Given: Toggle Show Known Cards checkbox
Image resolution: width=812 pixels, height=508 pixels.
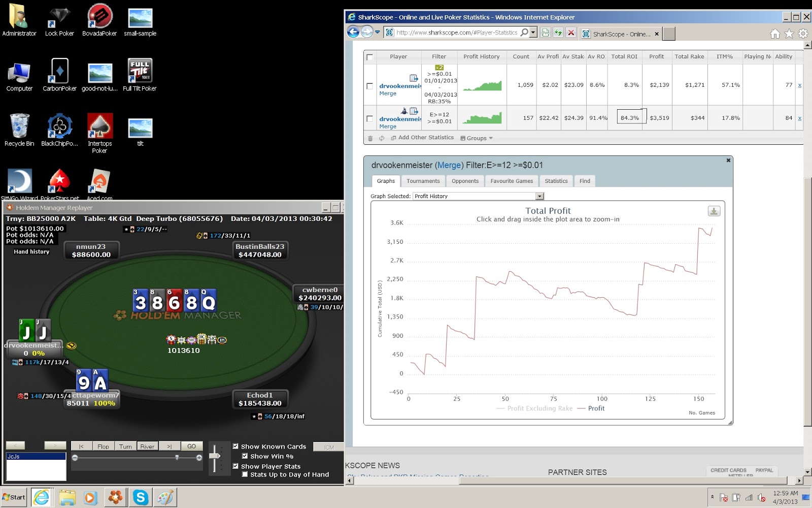Looking at the screenshot, I should (x=235, y=447).
